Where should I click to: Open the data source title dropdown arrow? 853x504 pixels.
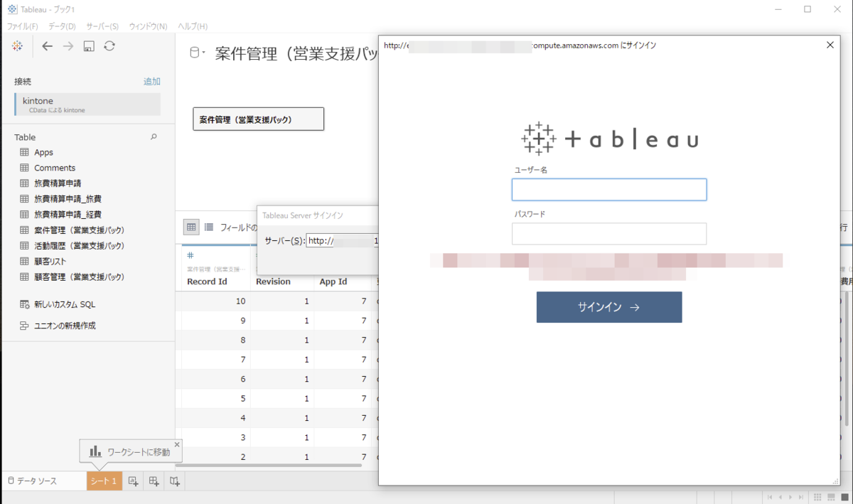click(204, 54)
